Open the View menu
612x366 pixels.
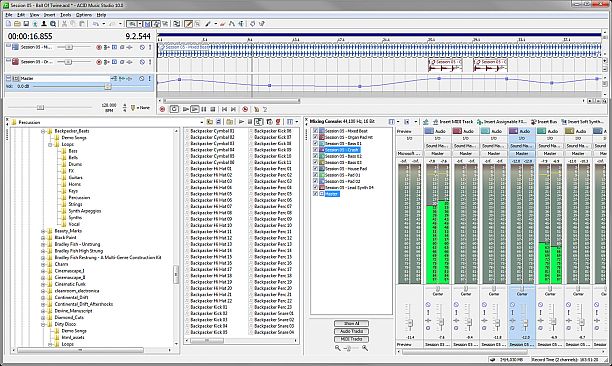[x=34, y=15]
